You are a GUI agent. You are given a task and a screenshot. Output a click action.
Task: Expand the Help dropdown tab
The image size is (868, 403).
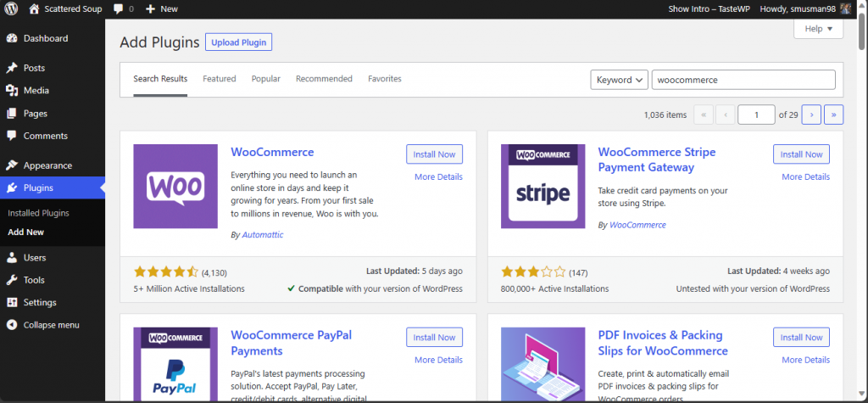point(819,29)
